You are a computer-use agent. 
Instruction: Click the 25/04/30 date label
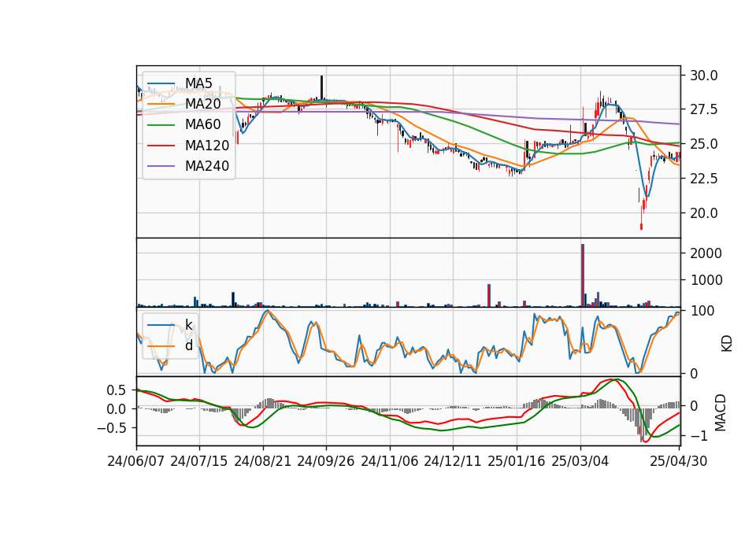point(679,461)
